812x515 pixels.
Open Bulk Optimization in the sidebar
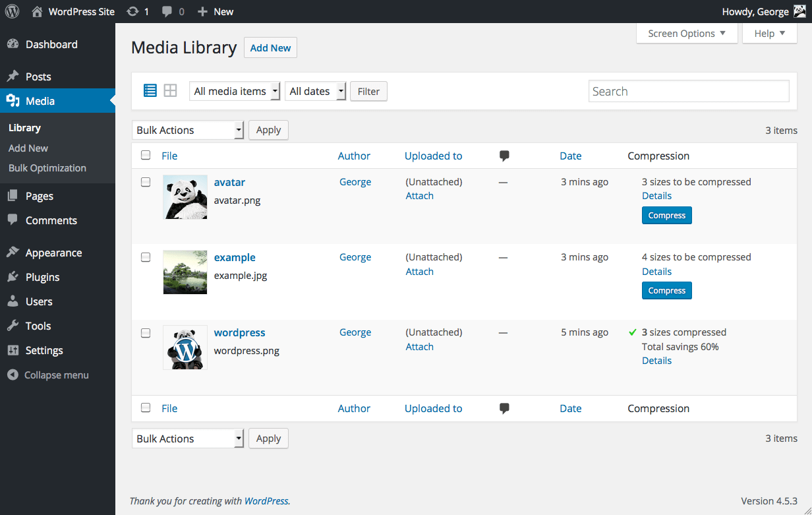(47, 168)
